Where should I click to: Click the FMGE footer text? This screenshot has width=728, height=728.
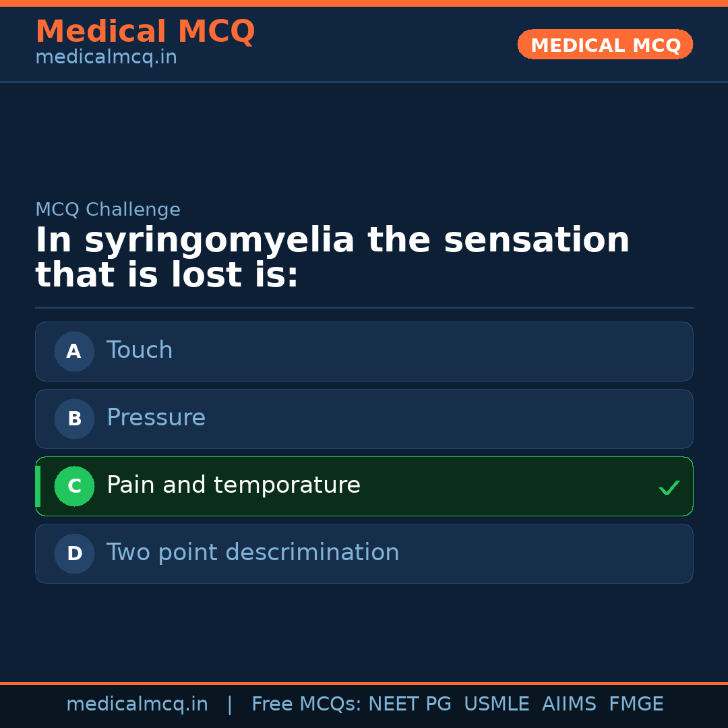click(636, 704)
